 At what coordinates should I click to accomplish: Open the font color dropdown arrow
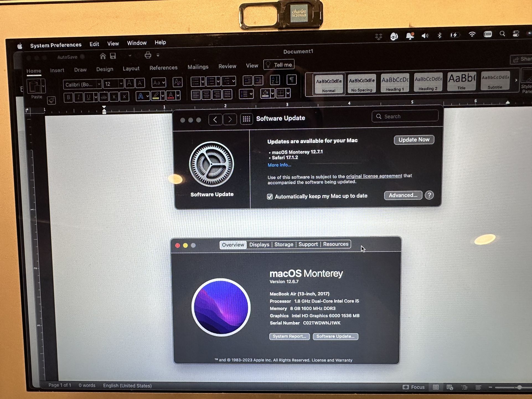[178, 95]
